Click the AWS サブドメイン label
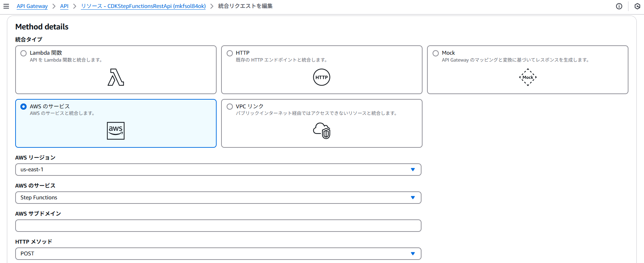 38,214
